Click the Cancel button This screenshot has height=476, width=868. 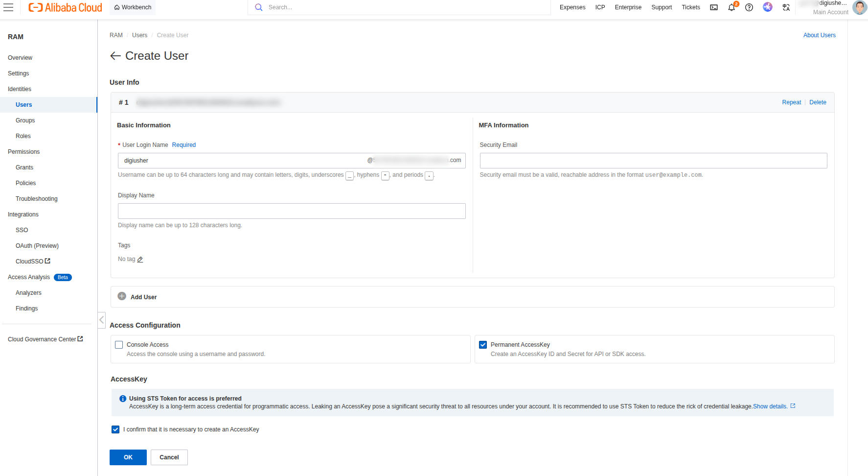click(169, 457)
